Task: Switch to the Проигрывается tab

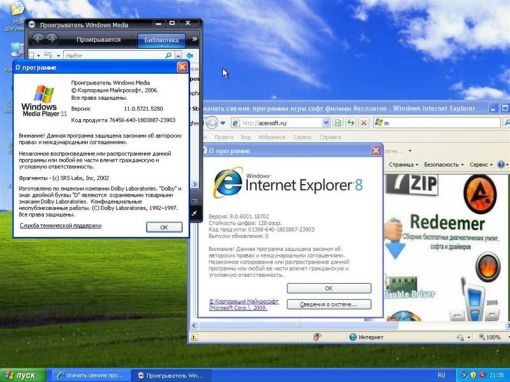Action: 98,40
